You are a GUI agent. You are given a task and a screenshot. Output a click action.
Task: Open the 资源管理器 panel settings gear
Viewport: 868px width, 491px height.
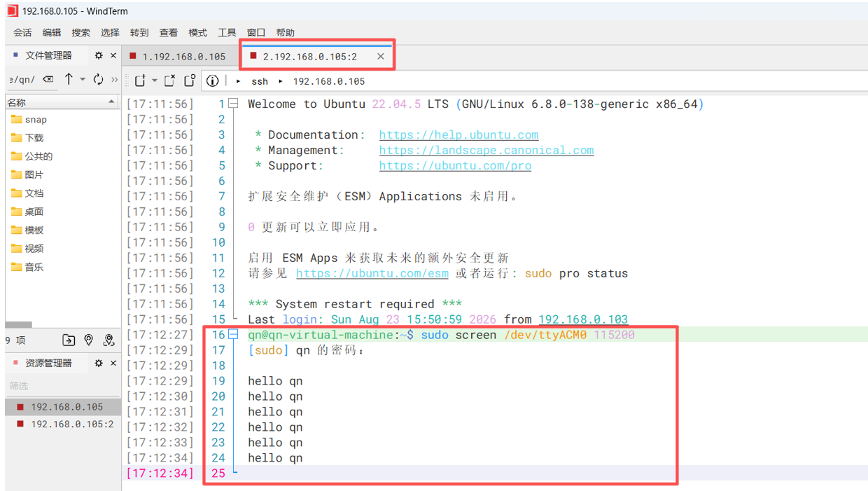point(99,363)
